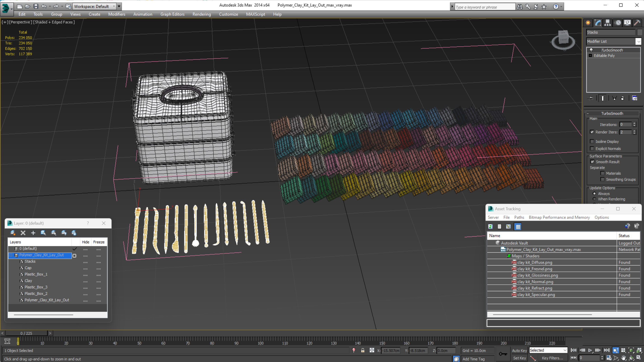The height and width of the screenshot is (362, 644).
Task: Increase the Iterations spinner
Action: [634, 123]
